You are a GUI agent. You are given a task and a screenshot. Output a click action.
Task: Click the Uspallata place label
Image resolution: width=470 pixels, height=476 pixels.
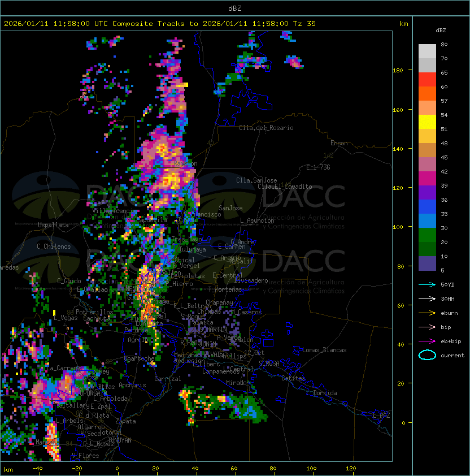53,225
